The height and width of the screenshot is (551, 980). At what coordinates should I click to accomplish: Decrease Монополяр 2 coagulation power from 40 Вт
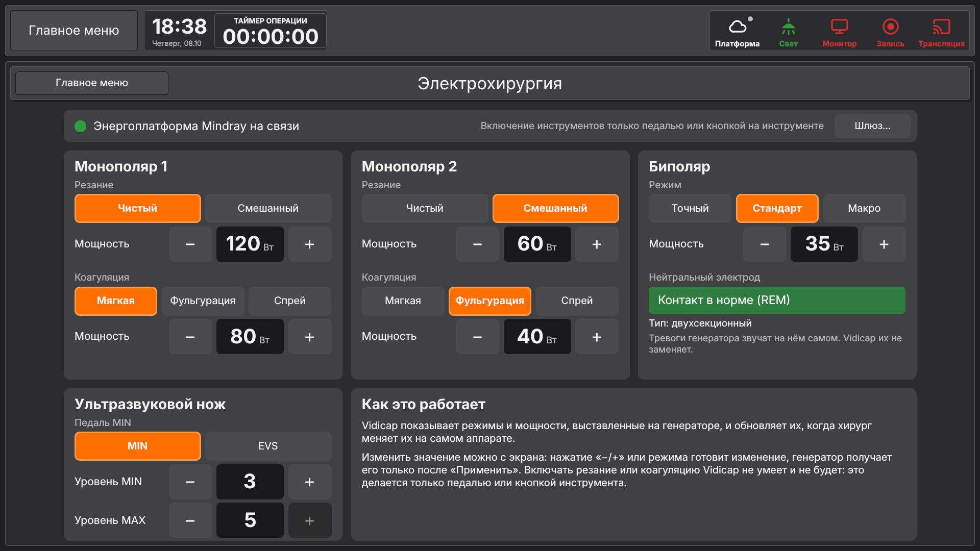(478, 337)
